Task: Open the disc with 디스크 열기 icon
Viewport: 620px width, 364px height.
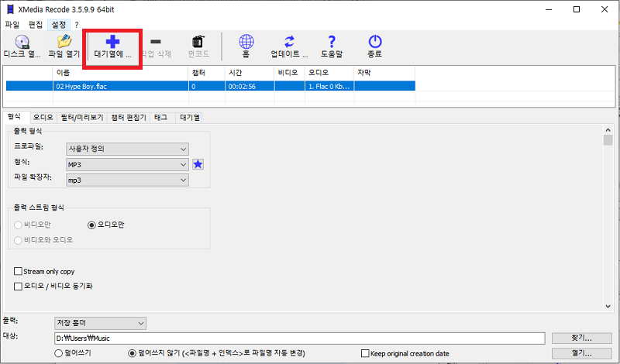Action: point(22,42)
